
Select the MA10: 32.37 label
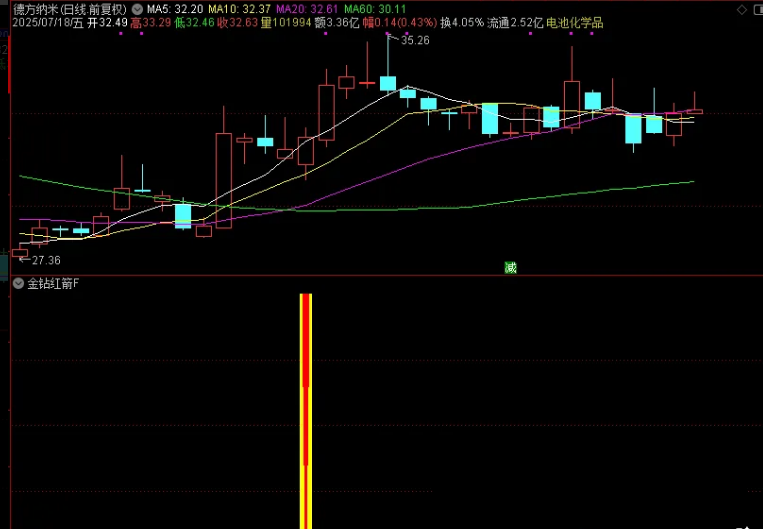[238, 8]
